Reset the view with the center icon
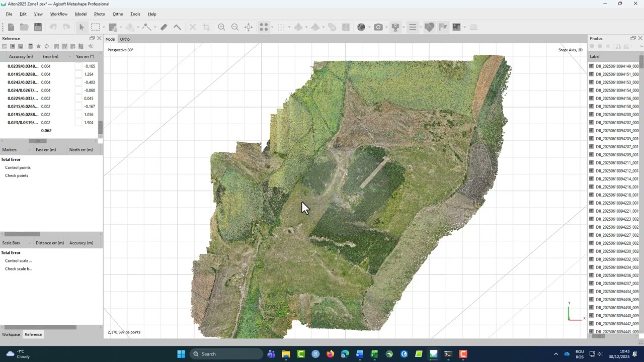644x362 pixels. (249, 27)
